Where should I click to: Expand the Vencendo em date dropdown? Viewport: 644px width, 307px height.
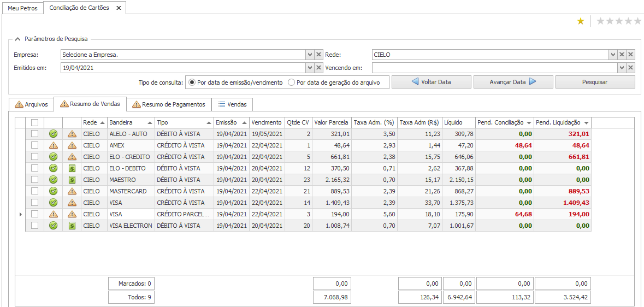click(x=622, y=68)
